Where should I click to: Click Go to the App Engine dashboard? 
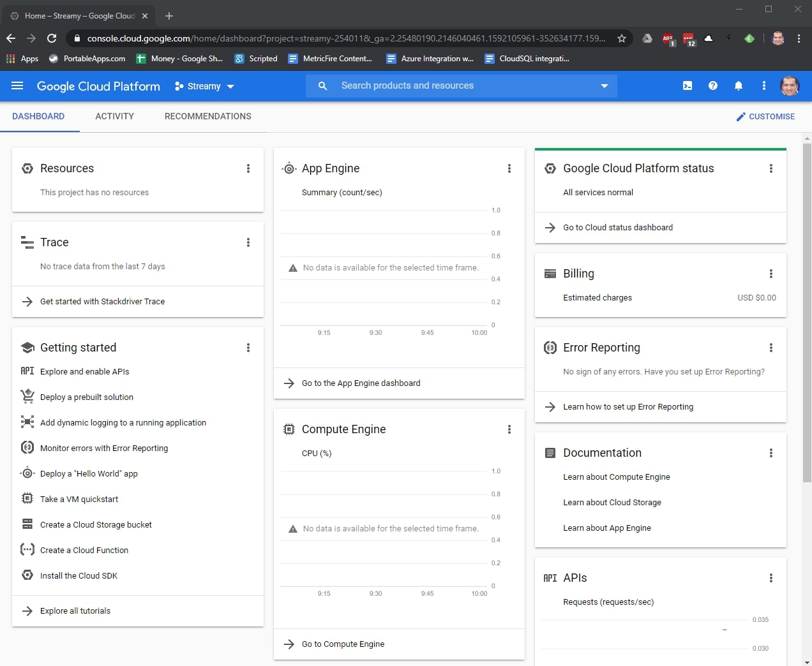click(361, 383)
